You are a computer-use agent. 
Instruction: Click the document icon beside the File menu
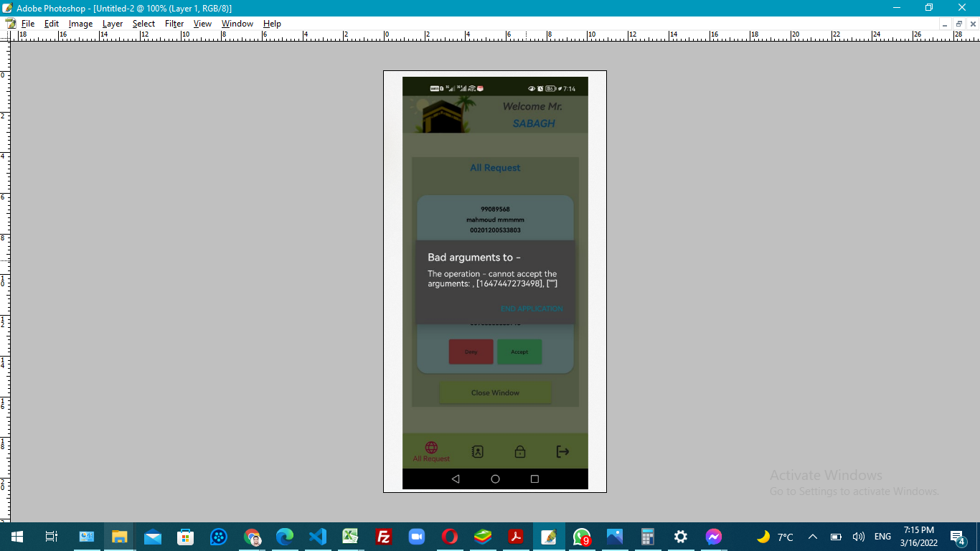point(11,24)
